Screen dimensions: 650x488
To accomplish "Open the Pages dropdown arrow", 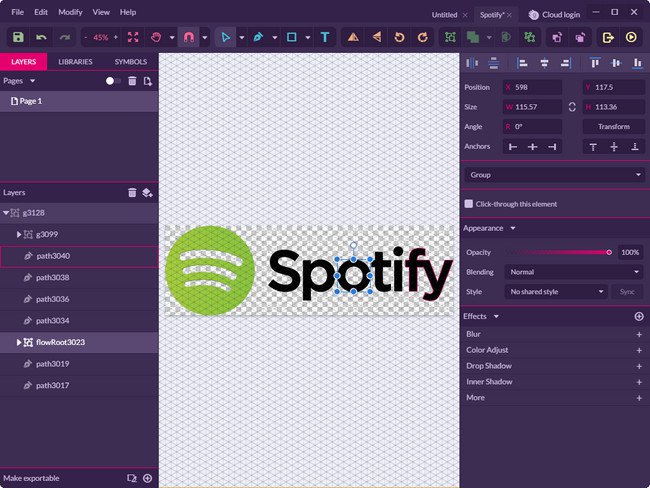I will tap(32, 81).
